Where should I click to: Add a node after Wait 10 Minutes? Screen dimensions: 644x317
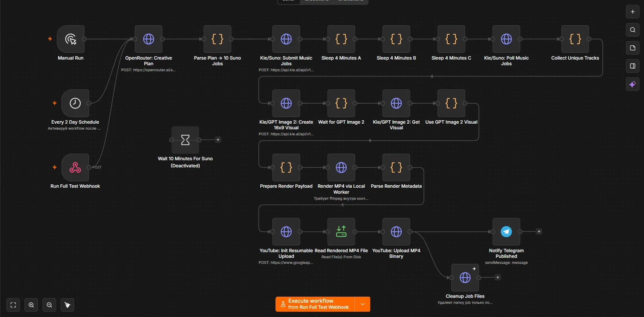click(x=218, y=140)
